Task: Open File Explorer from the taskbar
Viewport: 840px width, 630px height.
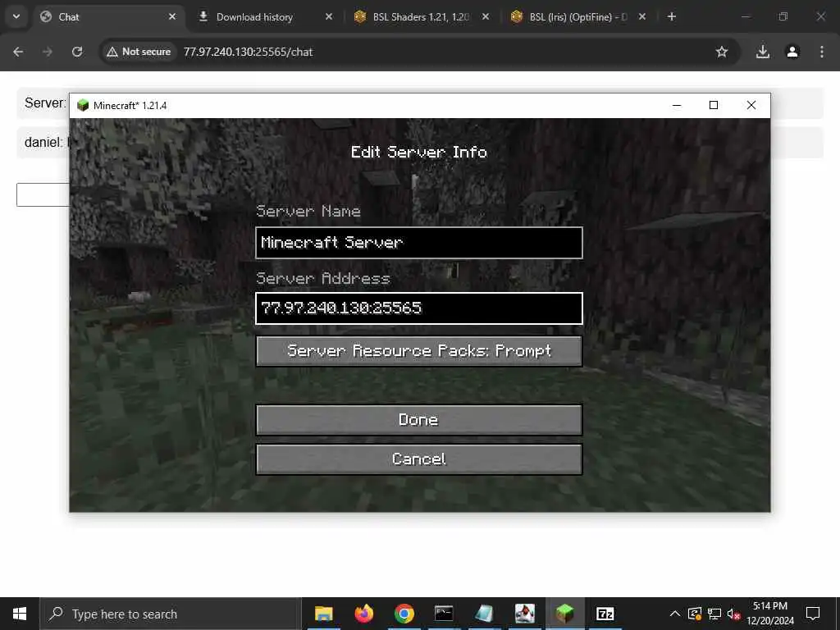Action: 323,614
